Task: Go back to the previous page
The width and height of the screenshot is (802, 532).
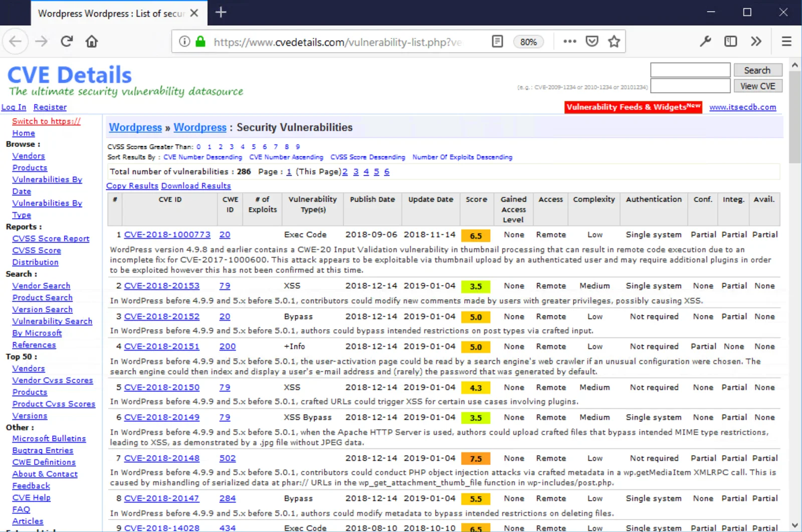Action: (x=15, y=41)
